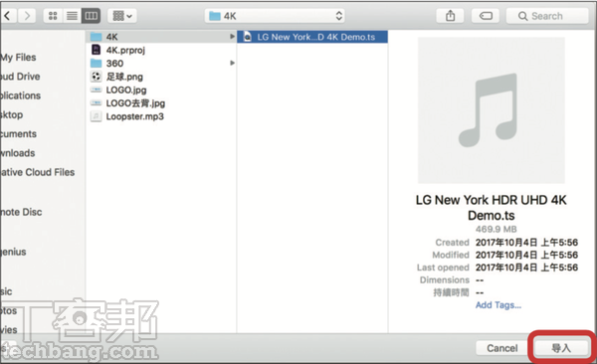Click the preview file name LG New York HDR UHD 4K Demo.ts
The height and width of the screenshot is (364, 597).
[x=492, y=208]
